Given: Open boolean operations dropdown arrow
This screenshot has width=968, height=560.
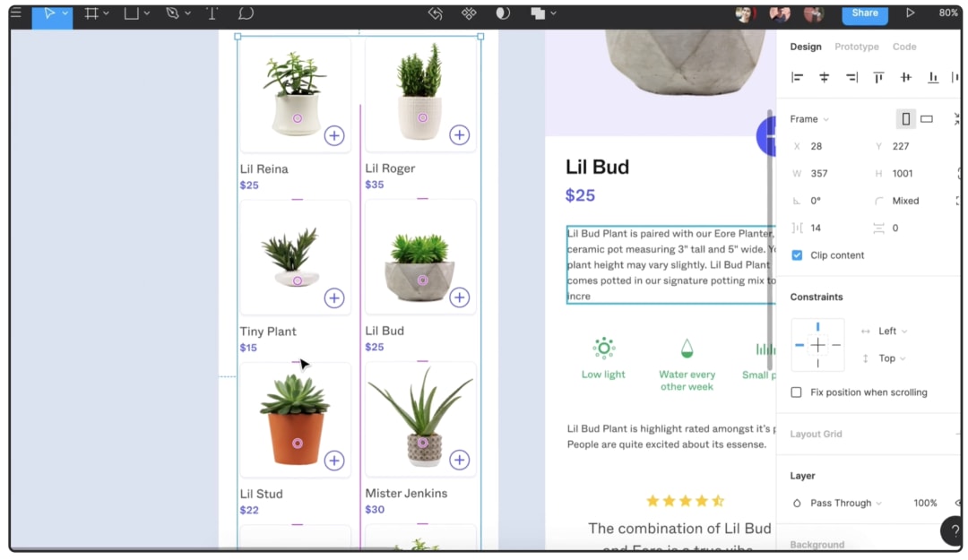Looking at the screenshot, I should pos(553,13).
